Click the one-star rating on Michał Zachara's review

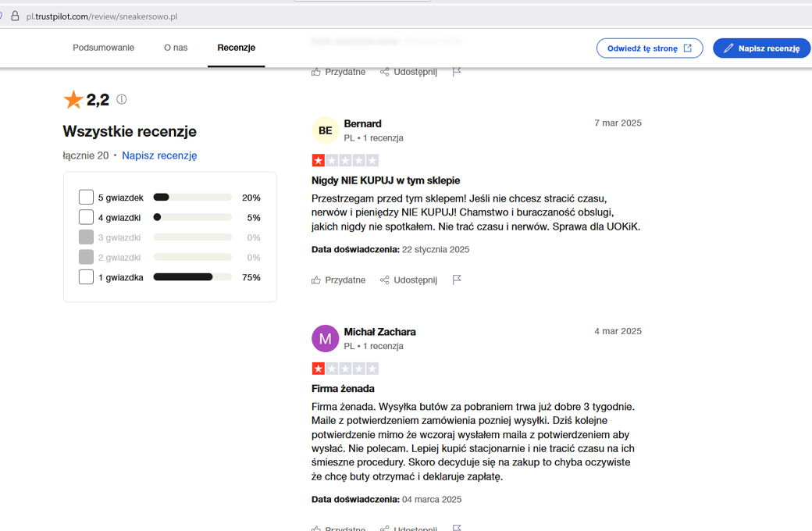345,369
